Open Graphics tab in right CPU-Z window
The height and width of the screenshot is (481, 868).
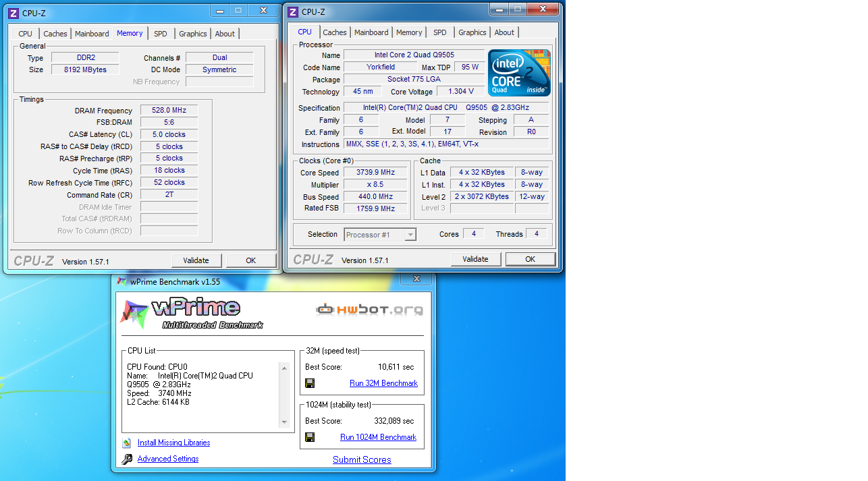point(472,32)
